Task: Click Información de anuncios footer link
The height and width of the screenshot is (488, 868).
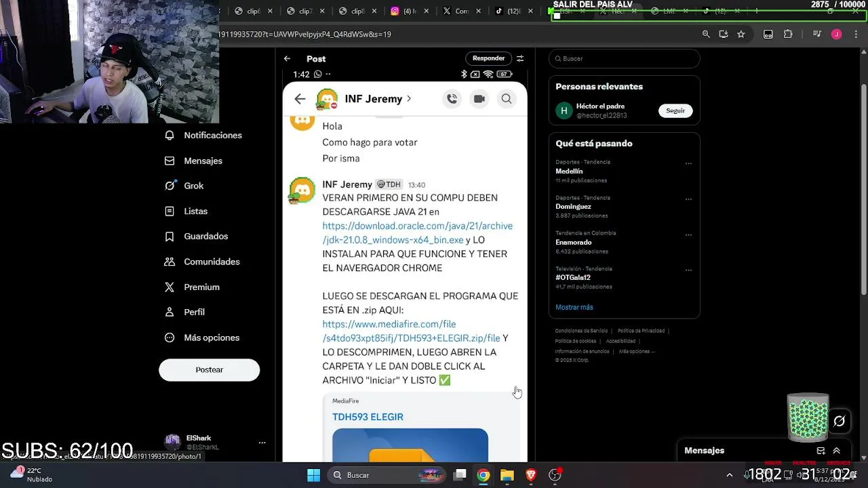Action: 582,351
